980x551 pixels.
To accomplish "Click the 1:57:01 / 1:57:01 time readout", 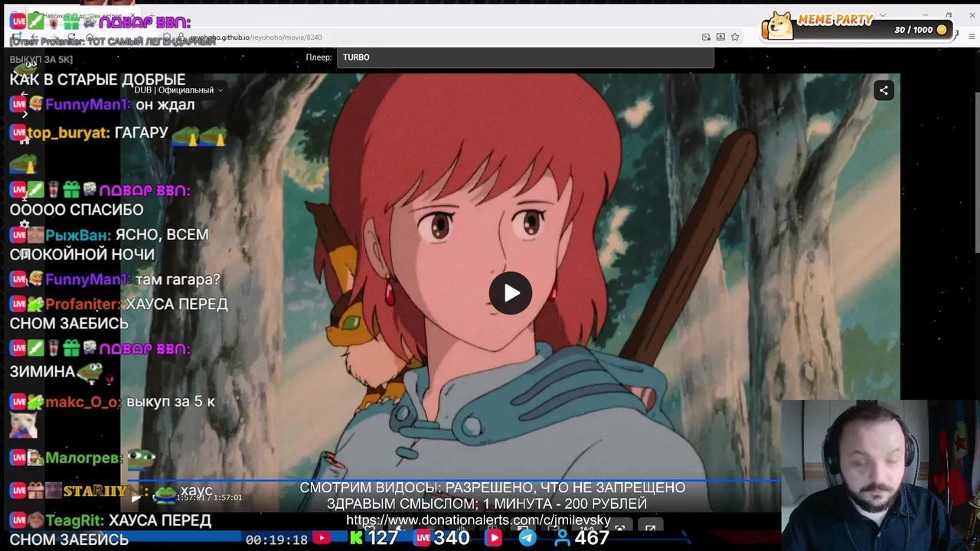I will 209,497.
